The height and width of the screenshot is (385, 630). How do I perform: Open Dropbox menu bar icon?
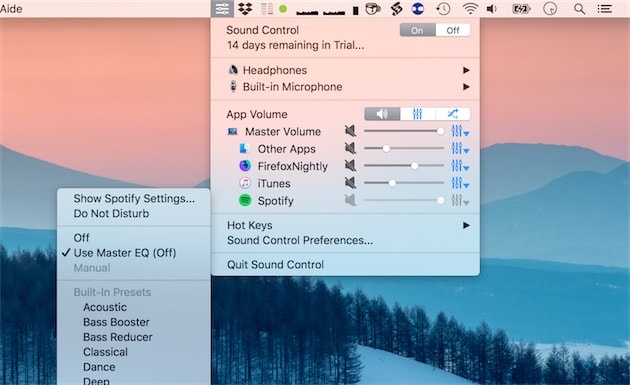[245, 9]
